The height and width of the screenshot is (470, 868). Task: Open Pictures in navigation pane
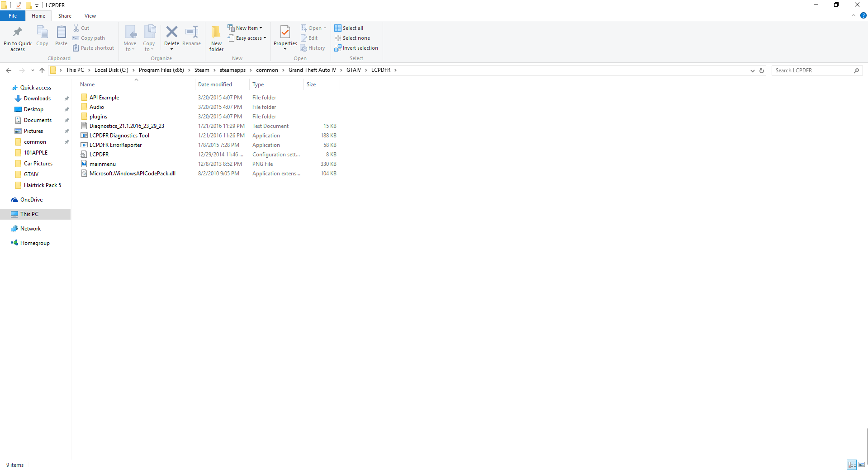tap(33, 131)
